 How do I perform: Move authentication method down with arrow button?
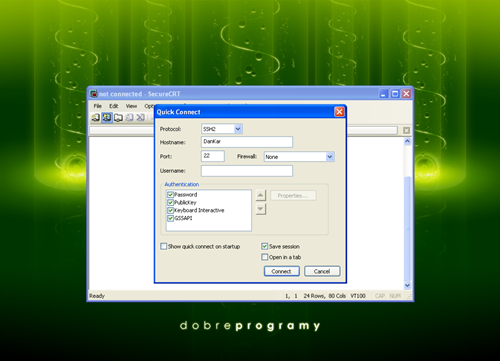261,209
